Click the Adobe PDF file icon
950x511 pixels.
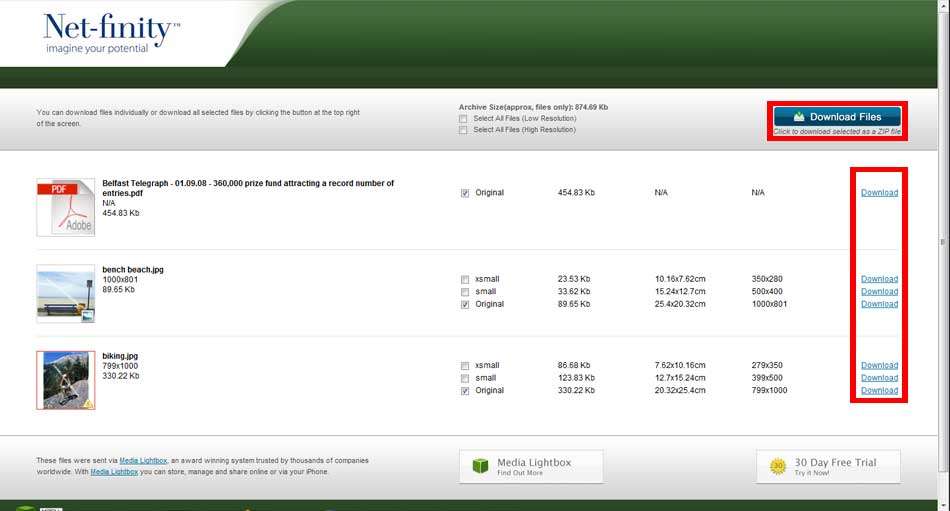tap(65, 207)
